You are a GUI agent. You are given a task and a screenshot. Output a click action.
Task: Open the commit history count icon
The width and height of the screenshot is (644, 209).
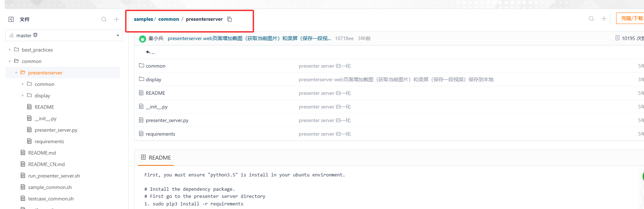pyautogui.click(x=618, y=38)
